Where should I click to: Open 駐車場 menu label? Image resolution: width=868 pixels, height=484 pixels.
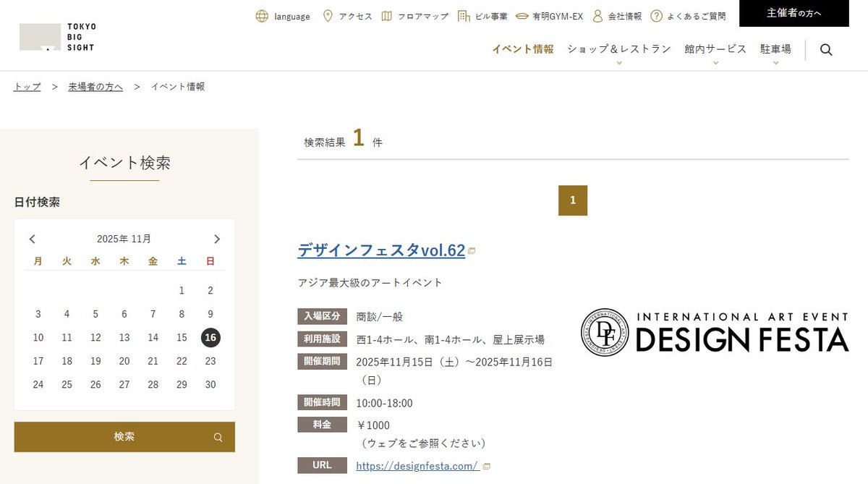click(x=775, y=49)
